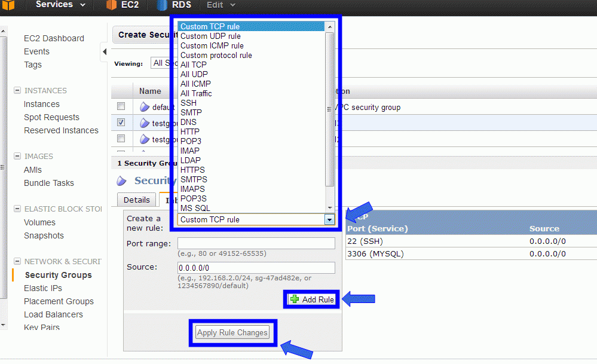Open the Viewing filter dropdown
Image resolution: width=597 pixels, height=364 pixels.
pyautogui.click(x=164, y=63)
